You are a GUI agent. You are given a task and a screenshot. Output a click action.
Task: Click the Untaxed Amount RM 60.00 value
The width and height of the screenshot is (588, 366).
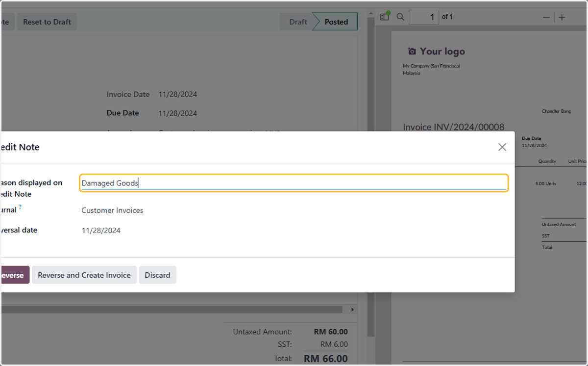pos(331,332)
